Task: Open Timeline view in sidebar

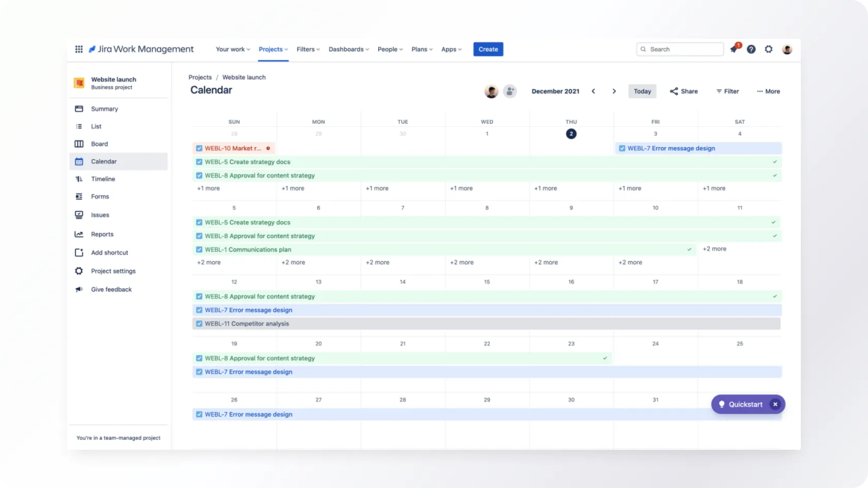Action: pos(103,179)
